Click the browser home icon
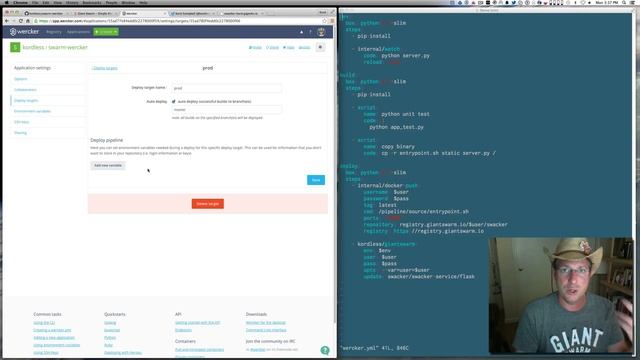The image size is (640, 360). 28,21
